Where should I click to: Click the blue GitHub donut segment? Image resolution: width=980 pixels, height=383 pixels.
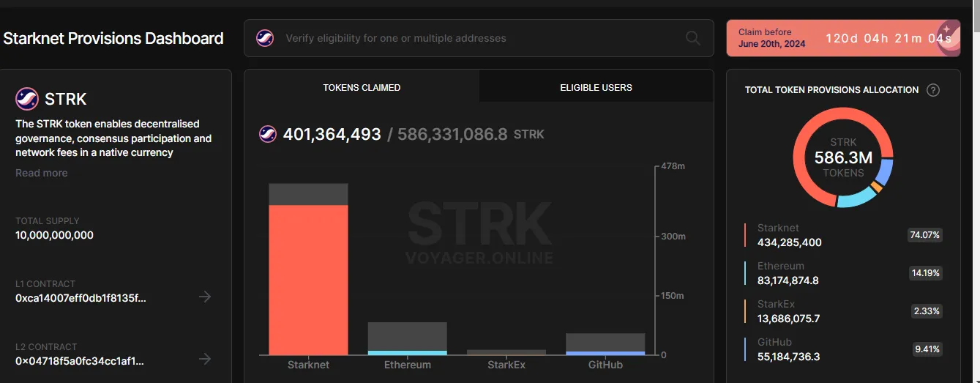[x=886, y=172]
